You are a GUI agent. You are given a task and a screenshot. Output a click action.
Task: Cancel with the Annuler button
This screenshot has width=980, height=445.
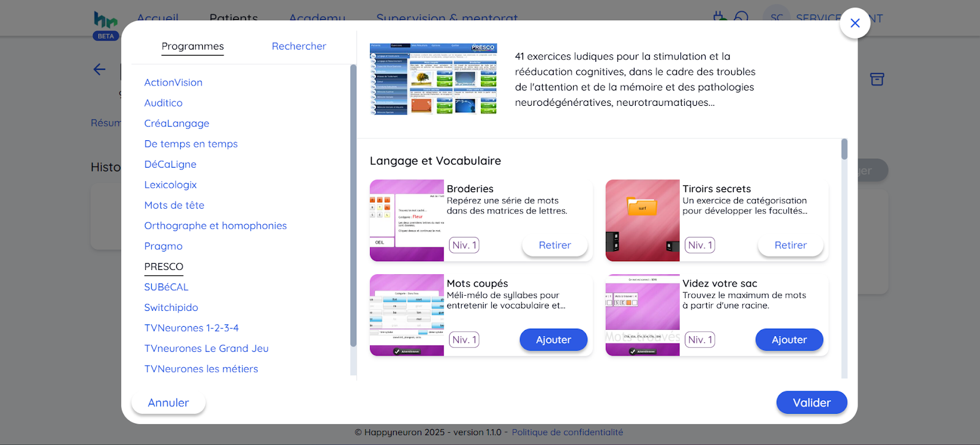(168, 403)
